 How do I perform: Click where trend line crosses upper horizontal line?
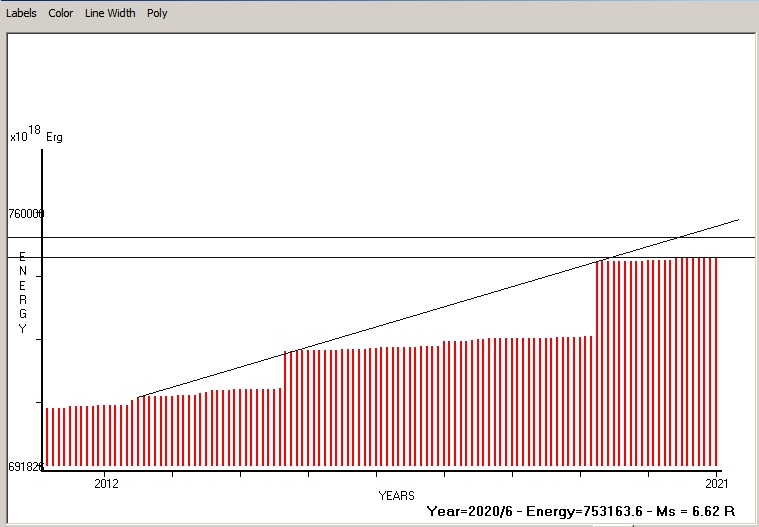[x=680, y=238]
